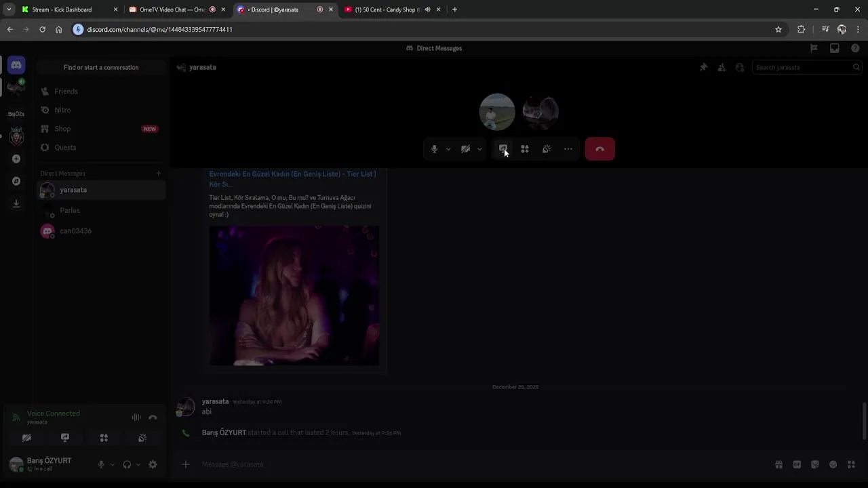Open the Discord inbox
868x488 pixels.
[835, 48]
